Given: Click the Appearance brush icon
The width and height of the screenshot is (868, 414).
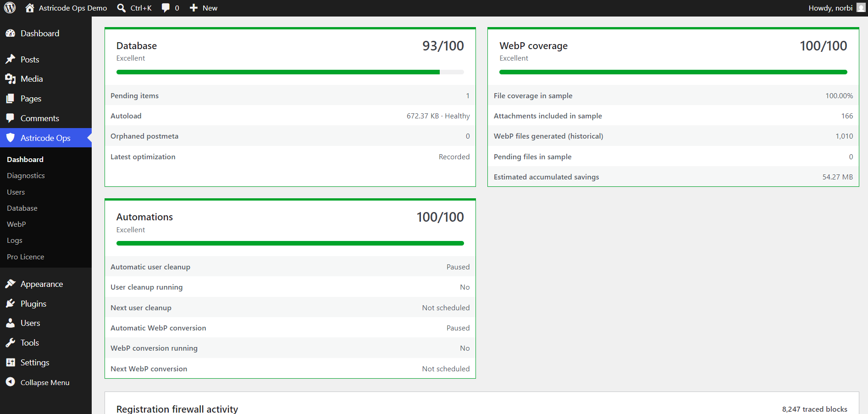Looking at the screenshot, I should pyautogui.click(x=10, y=284).
